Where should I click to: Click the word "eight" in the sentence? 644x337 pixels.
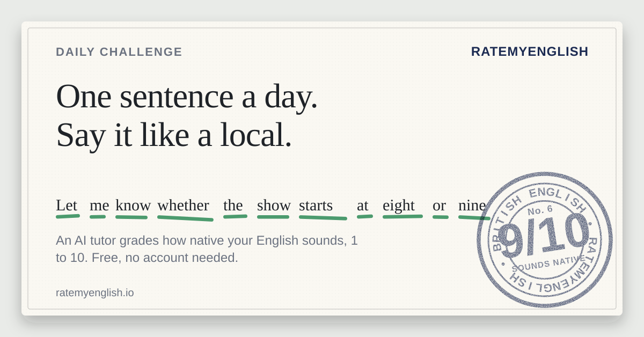tap(399, 205)
